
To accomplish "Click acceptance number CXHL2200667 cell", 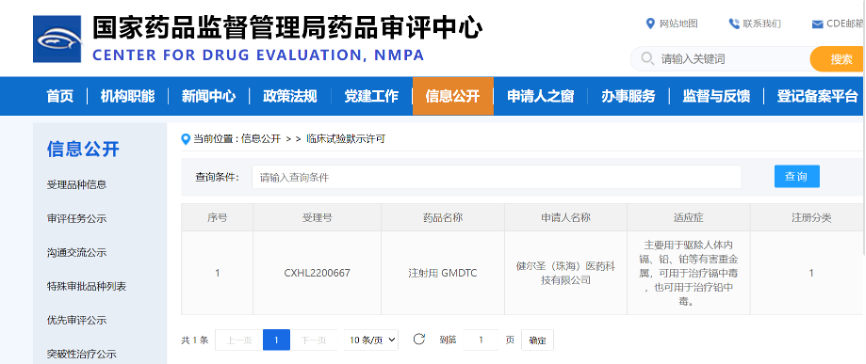I will click(x=317, y=273).
